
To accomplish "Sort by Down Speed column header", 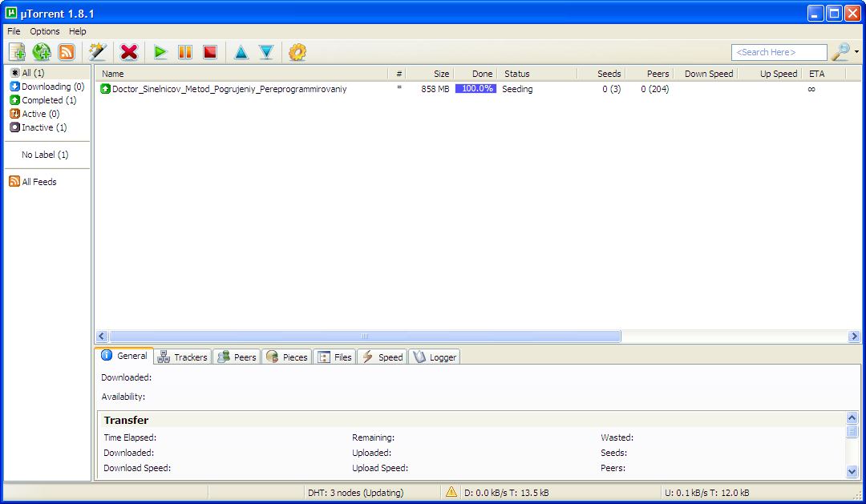I will [x=705, y=74].
